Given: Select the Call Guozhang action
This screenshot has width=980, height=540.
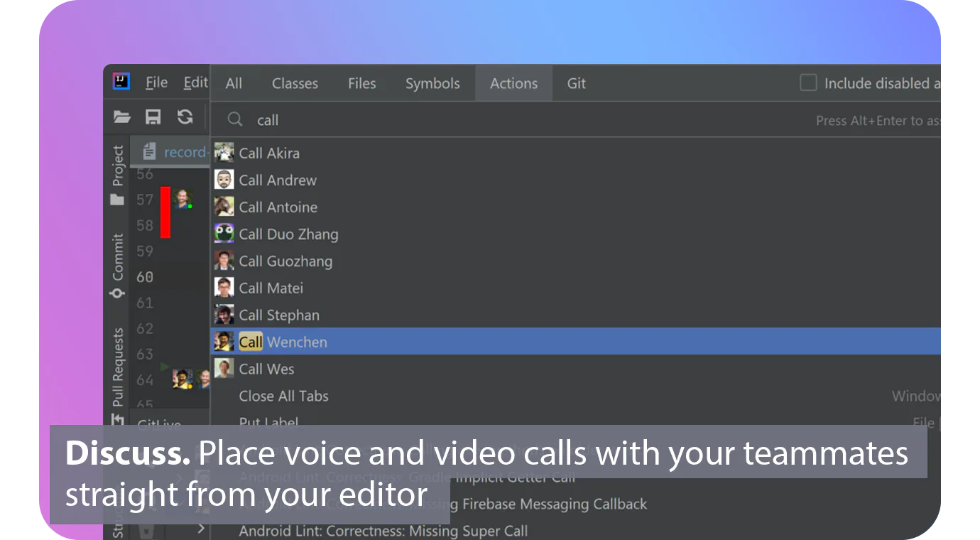Looking at the screenshot, I should [576, 261].
